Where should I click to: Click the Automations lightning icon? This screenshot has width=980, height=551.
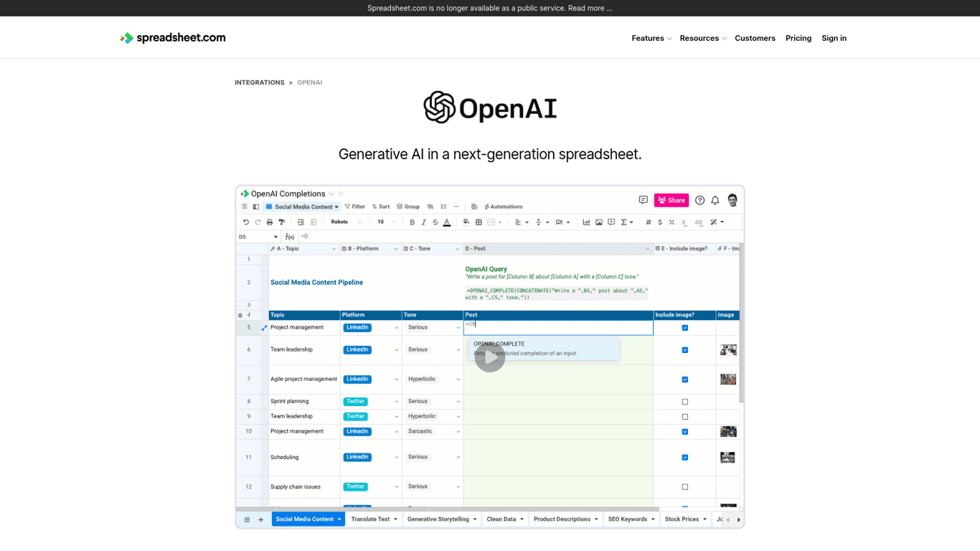click(486, 207)
